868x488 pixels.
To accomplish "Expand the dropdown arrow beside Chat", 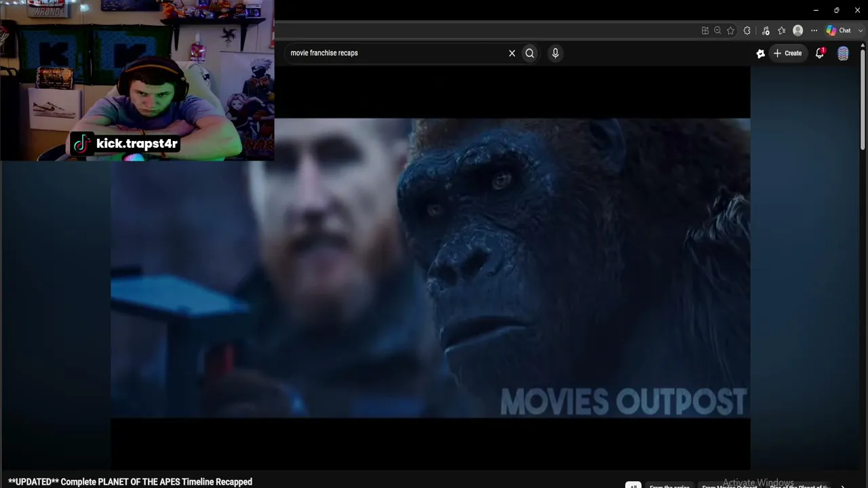I will pos(861,30).
